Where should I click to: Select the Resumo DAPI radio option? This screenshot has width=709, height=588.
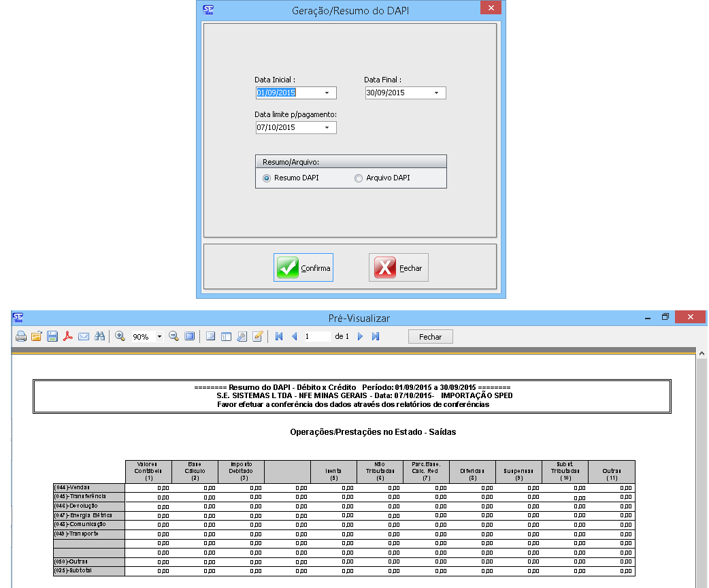[x=266, y=178]
